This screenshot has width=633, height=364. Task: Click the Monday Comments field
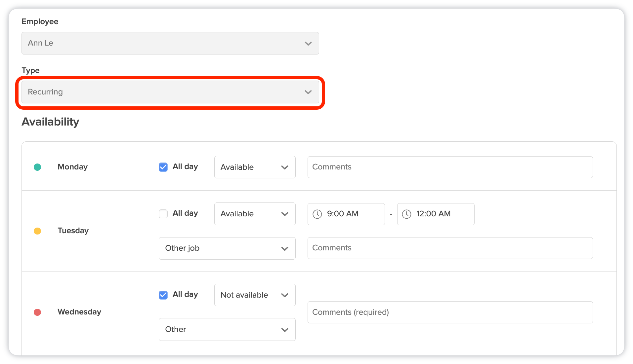(450, 167)
